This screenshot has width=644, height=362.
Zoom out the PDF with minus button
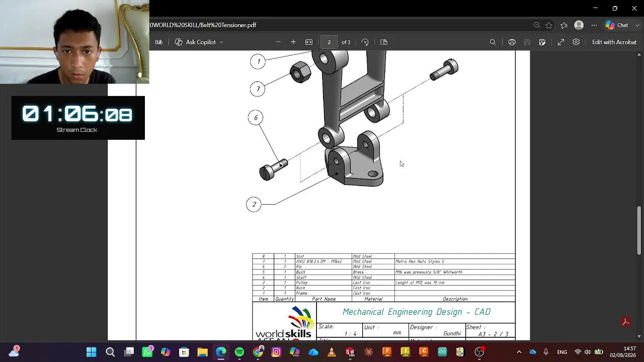pyautogui.click(x=278, y=42)
